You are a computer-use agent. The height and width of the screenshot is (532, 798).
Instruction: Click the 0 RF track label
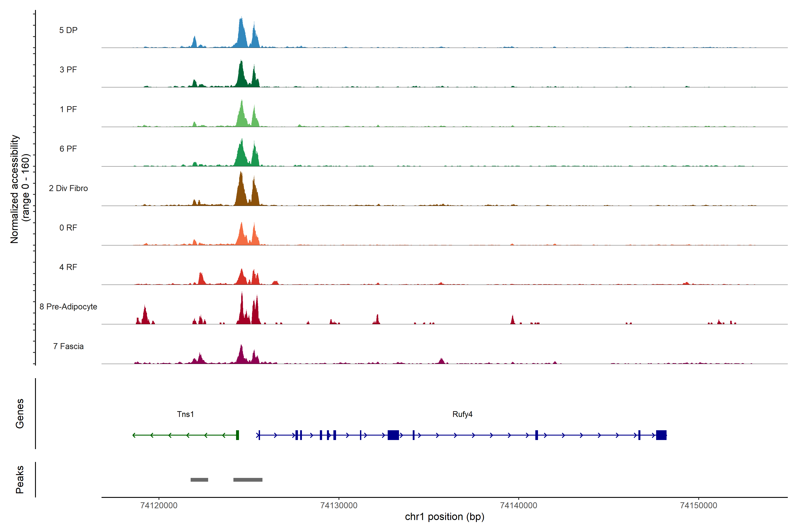[68, 228]
